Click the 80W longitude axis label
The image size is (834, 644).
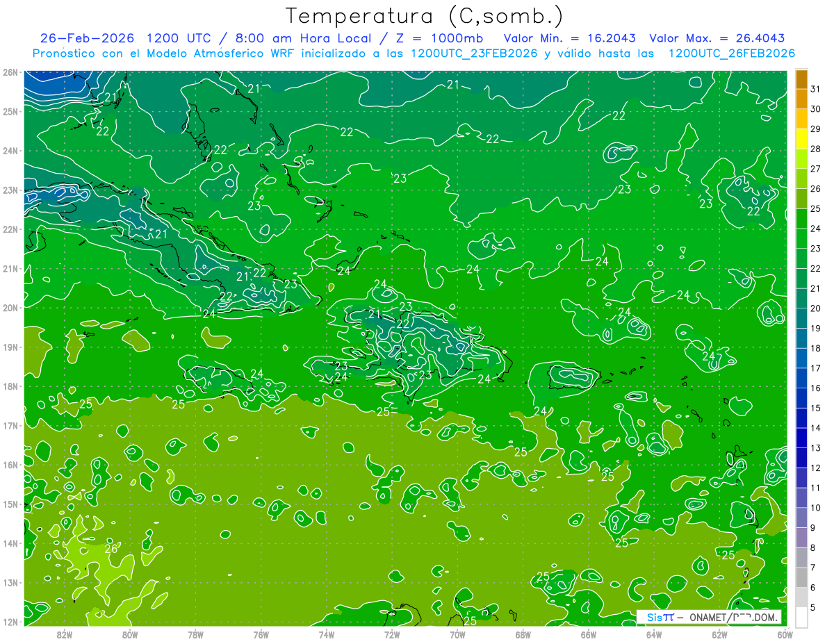coord(130,634)
